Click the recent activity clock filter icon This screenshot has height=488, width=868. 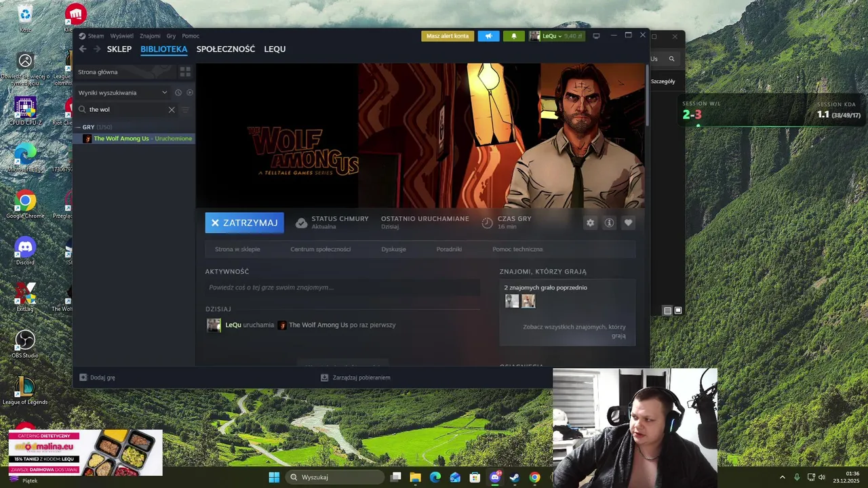pos(178,93)
